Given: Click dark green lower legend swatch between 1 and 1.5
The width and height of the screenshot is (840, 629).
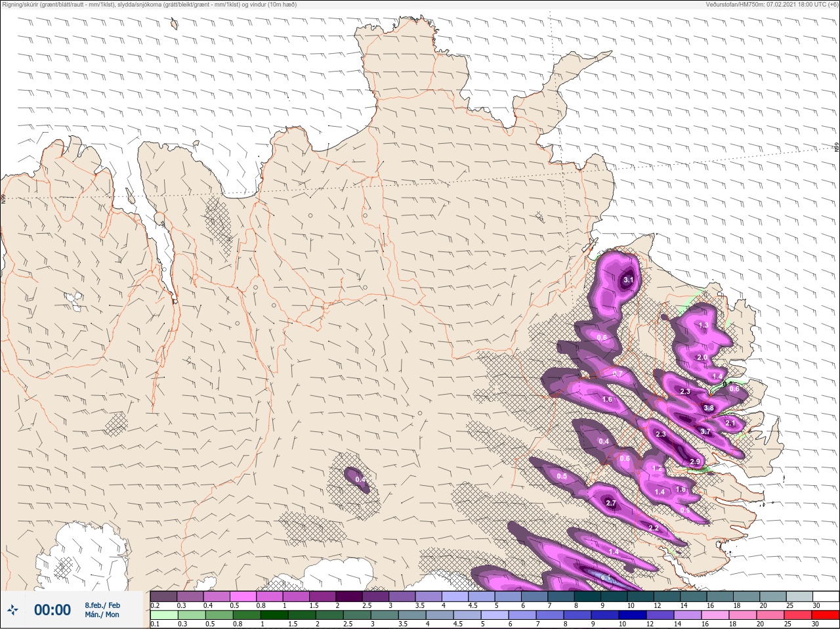Looking at the screenshot, I should point(274,615).
